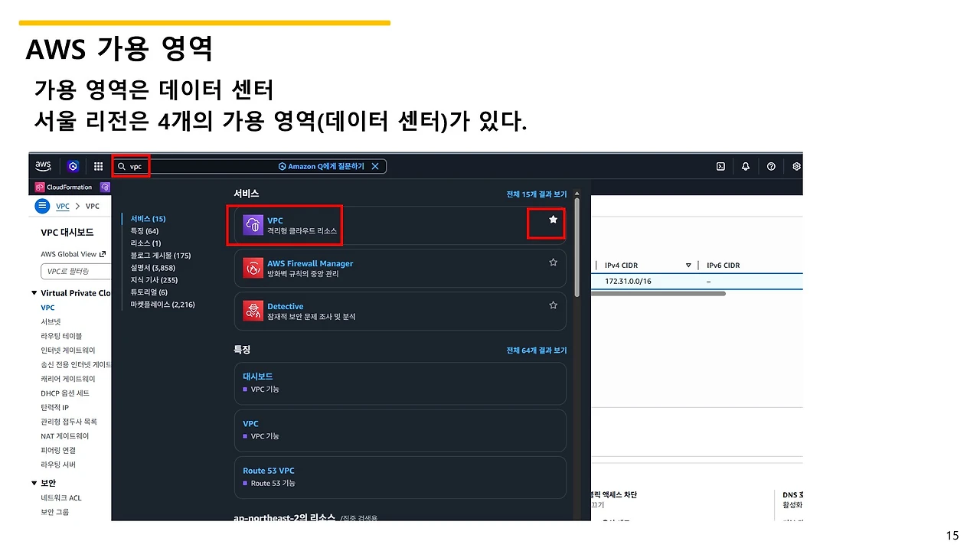Image resolution: width=980 pixels, height=551 pixels.
Task: Open the AWS CloudShell terminal icon
Action: pos(720,166)
